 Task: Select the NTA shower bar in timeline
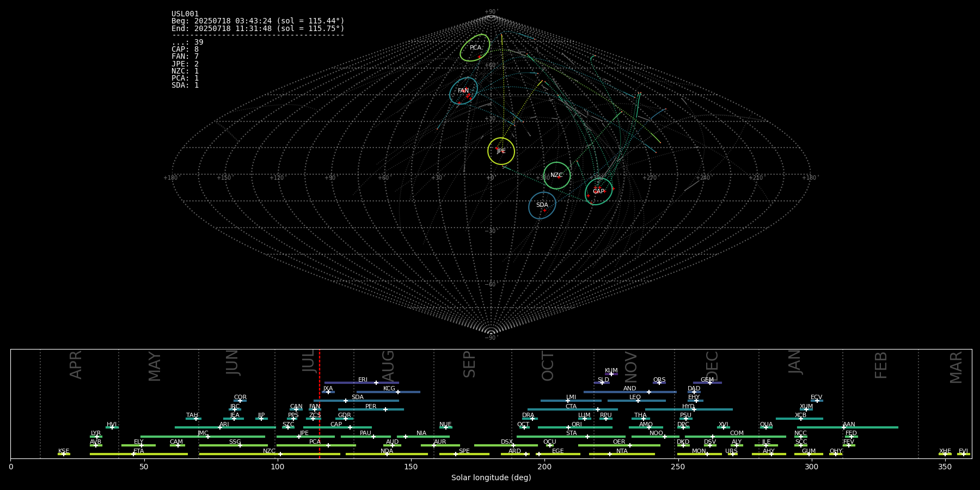click(622, 454)
